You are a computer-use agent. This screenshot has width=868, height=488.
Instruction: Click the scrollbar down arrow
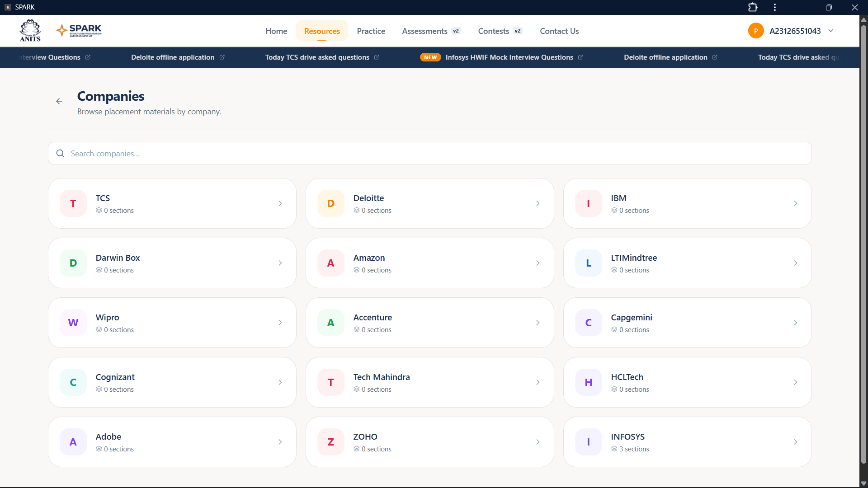pos(863,483)
